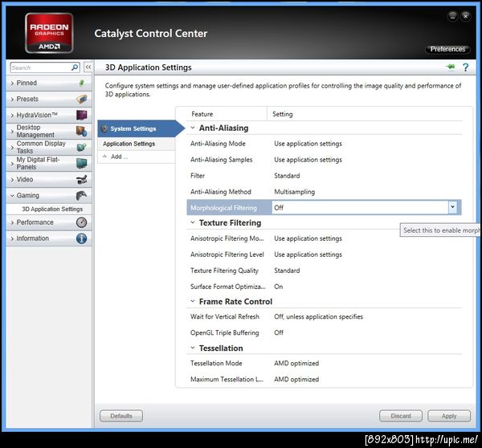This screenshot has height=448, width=482.
Task: Collapse the sidebar with the double-arrow button
Action: click(88, 67)
